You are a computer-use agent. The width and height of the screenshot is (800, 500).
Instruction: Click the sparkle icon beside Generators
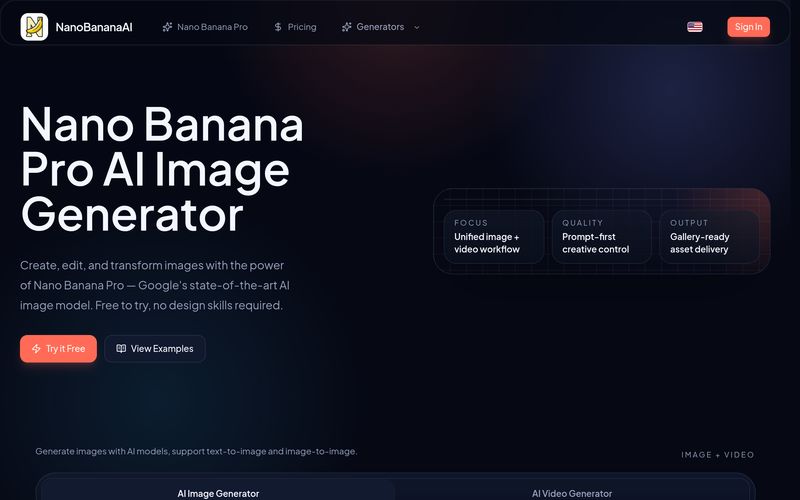(346, 27)
